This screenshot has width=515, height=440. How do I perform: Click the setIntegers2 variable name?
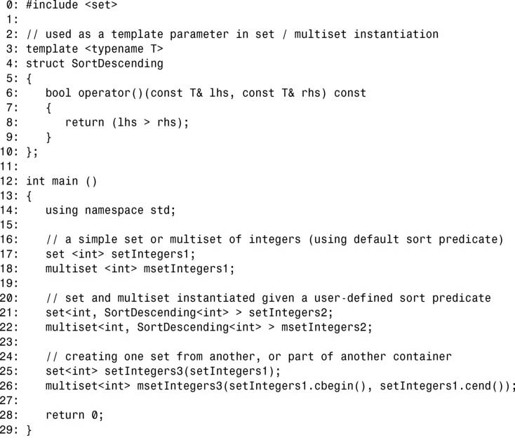point(287,313)
